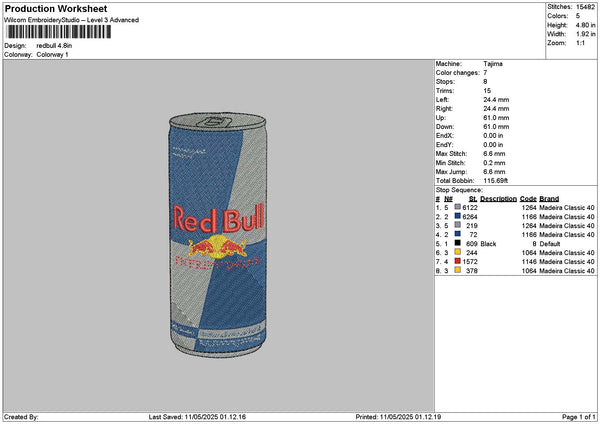Screen dimensions: 600x424
Task: Click stitch count '378' in stop row 8
Action: coord(471,271)
